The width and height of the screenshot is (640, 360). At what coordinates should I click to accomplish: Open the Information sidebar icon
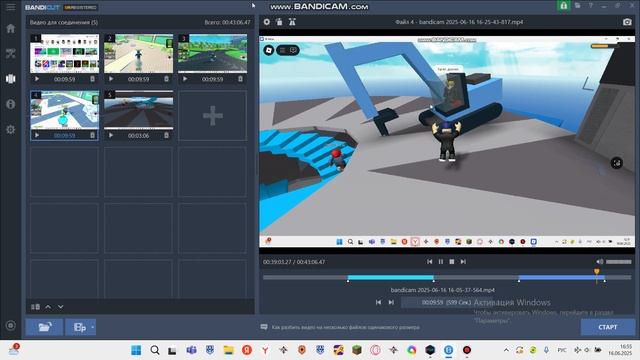[x=11, y=104]
